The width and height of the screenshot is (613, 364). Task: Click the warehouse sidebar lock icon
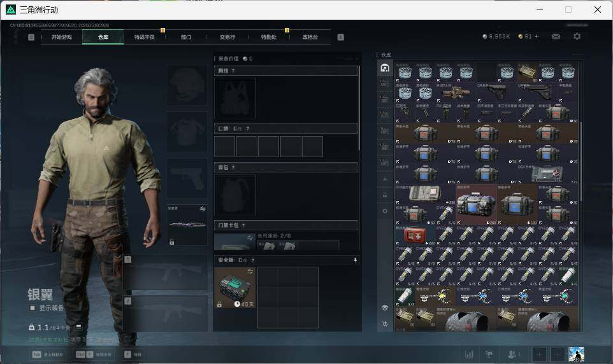385,195
